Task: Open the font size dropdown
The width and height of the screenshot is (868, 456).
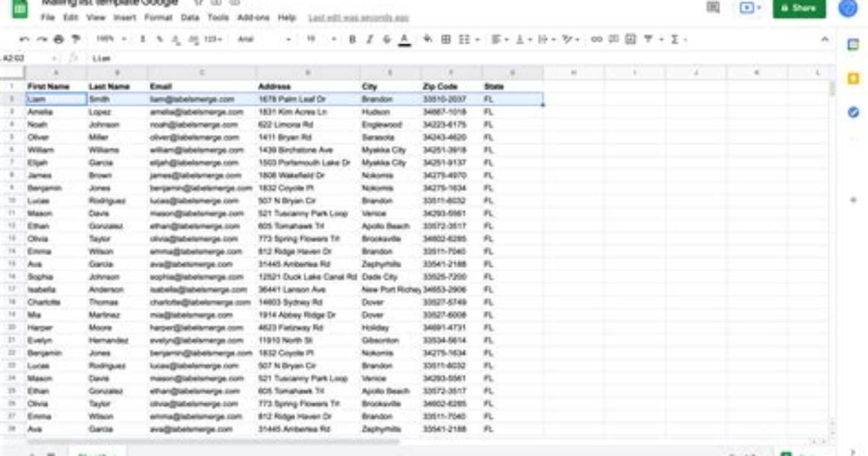Action: (x=321, y=39)
